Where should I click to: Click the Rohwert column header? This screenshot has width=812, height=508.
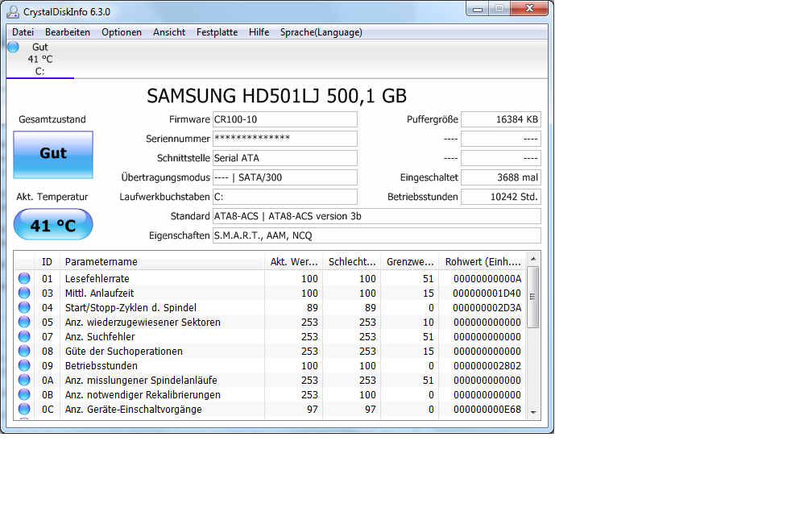(x=483, y=262)
